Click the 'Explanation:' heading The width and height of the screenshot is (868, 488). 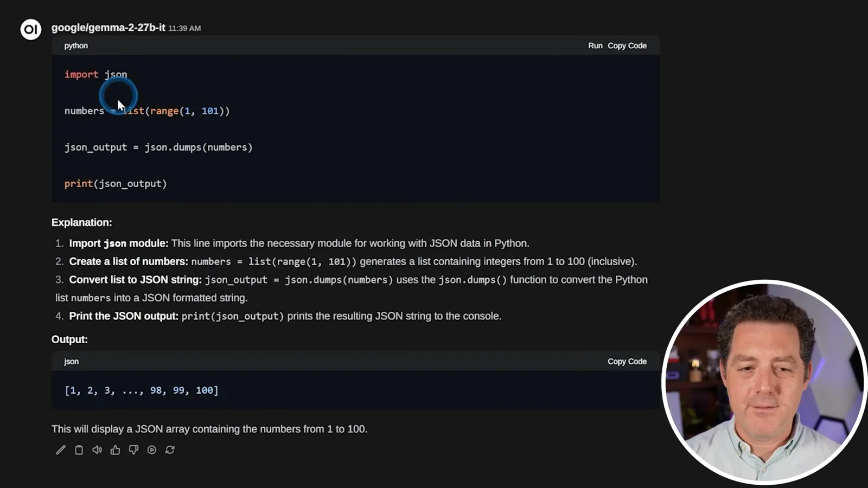82,222
